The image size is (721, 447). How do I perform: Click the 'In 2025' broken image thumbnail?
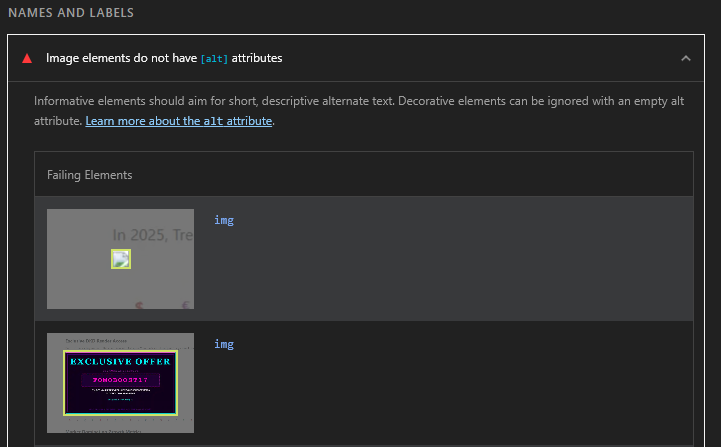pyautogui.click(x=120, y=259)
